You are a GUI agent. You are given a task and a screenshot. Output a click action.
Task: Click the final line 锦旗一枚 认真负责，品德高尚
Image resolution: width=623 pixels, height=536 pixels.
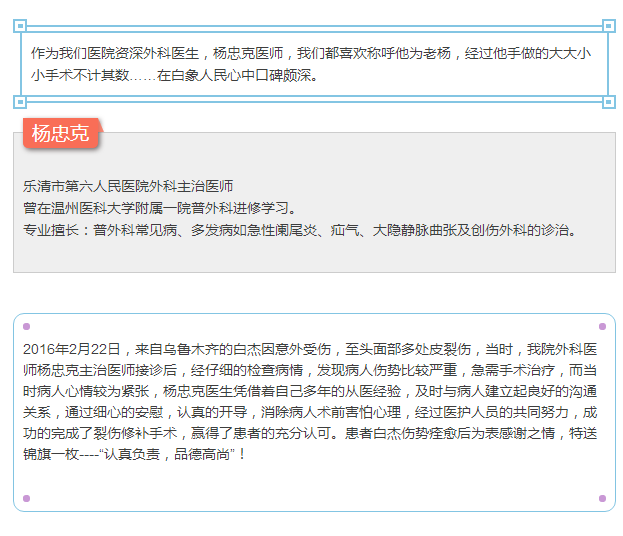134,454
